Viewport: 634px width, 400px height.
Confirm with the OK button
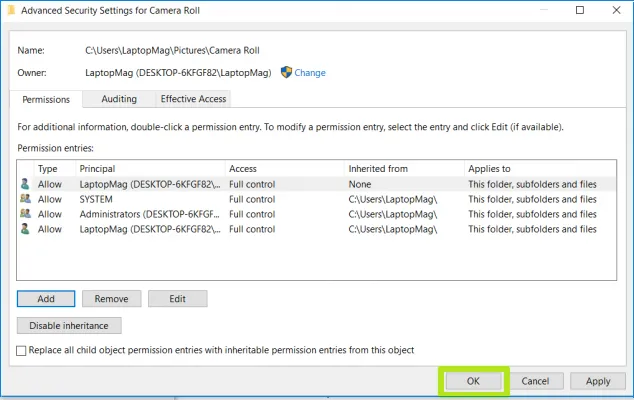tap(473, 381)
